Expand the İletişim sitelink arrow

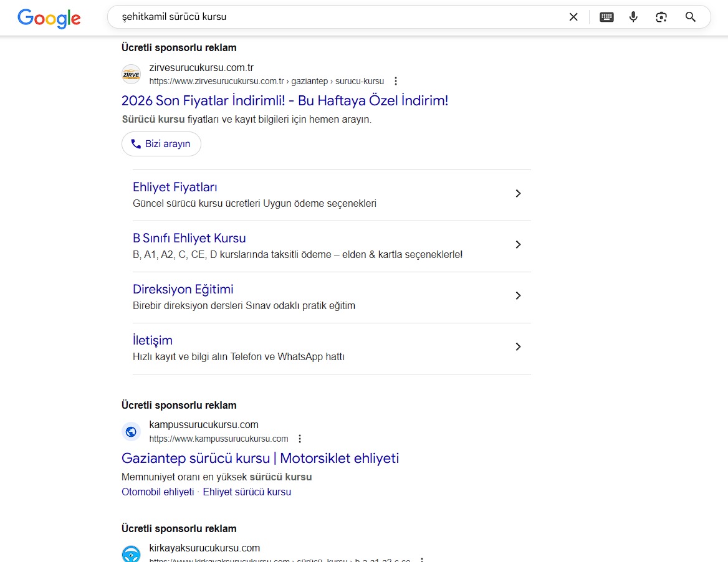(517, 347)
